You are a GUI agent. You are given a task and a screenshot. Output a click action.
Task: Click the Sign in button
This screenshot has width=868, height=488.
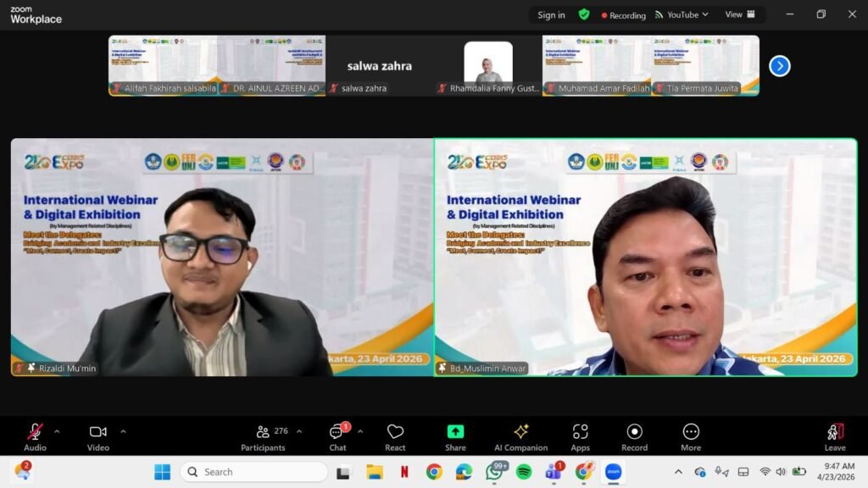click(x=551, y=14)
